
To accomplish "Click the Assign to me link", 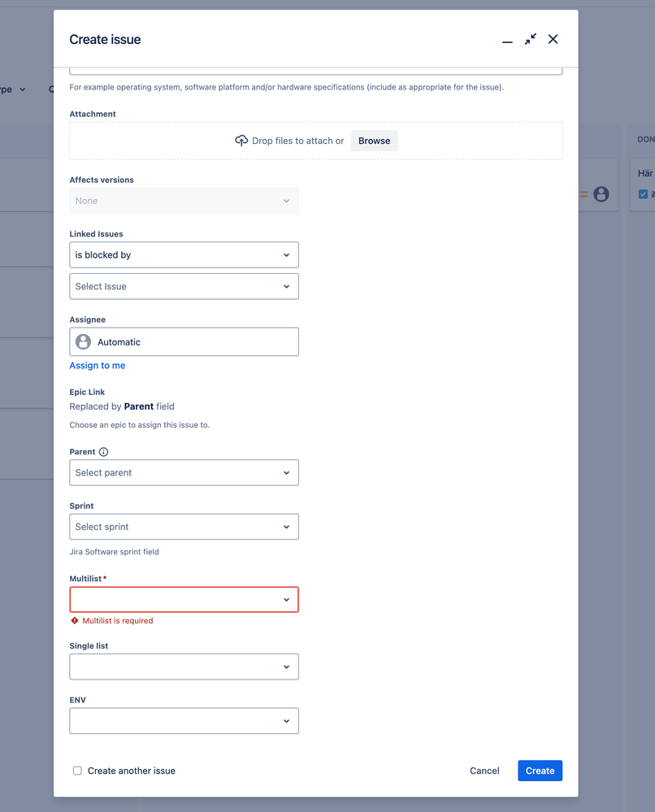I will (98, 366).
